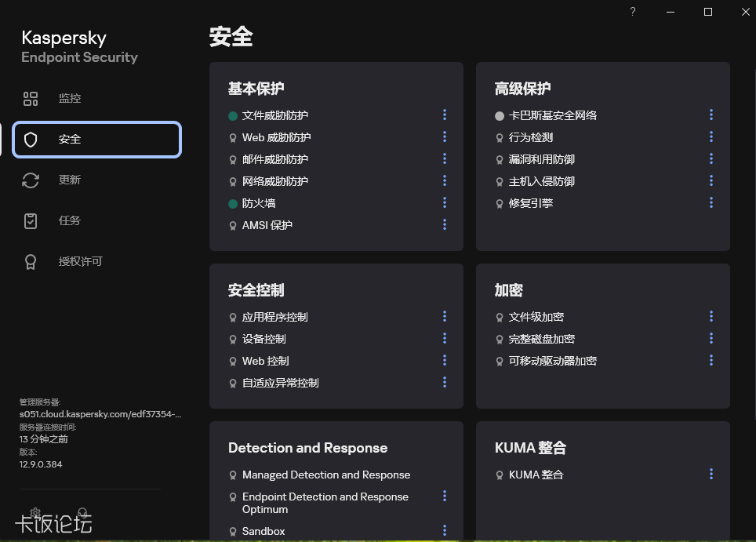Click the license icon beside 修复引擎
The width and height of the screenshot is (756, 542).
coord(500,203)
